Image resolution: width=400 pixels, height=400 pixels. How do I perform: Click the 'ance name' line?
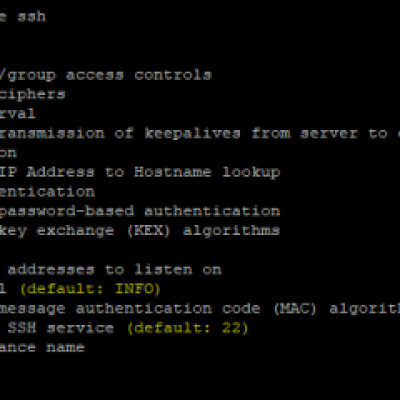[42, 348]
